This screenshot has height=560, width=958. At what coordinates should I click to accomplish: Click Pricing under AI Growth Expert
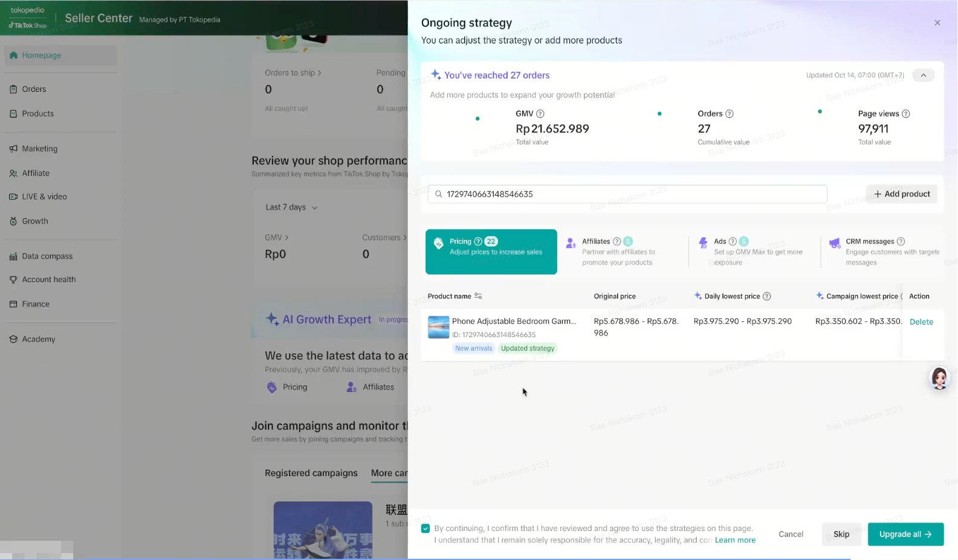[288, 387]
